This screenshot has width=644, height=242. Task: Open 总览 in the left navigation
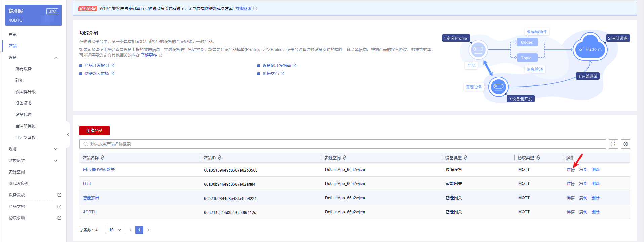pos(13,35)
